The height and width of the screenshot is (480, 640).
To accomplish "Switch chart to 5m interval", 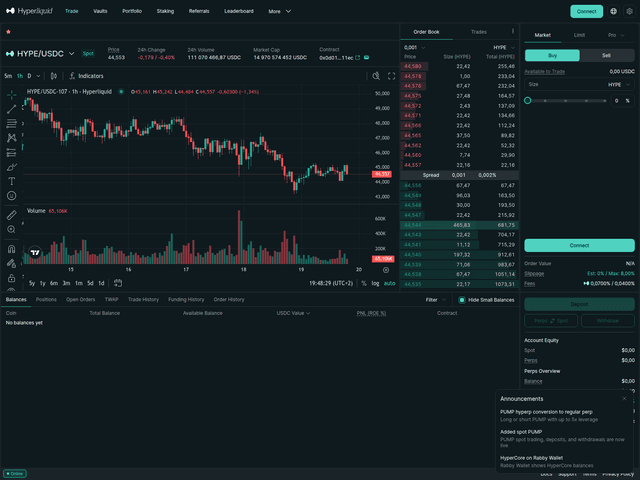I will (8, 76).
